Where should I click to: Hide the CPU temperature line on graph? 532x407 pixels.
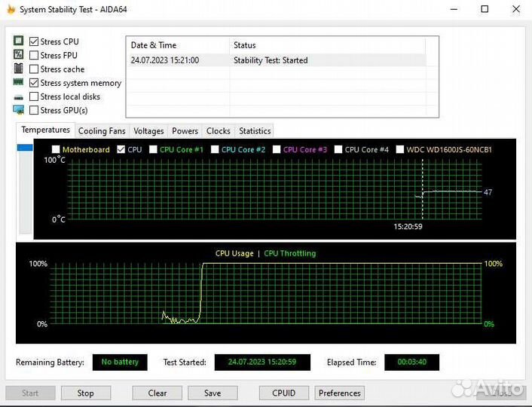click(x=121, y=149)
